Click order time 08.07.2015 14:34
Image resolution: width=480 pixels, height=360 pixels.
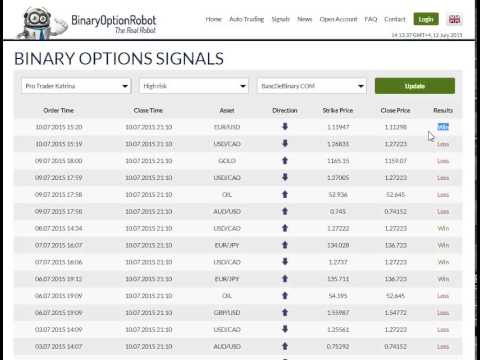point(59,228)
